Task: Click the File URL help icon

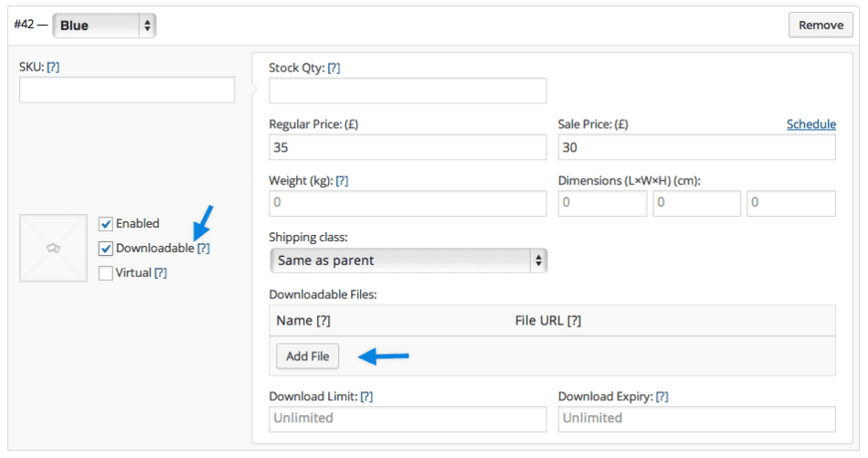Action: [x=574, y=321]
